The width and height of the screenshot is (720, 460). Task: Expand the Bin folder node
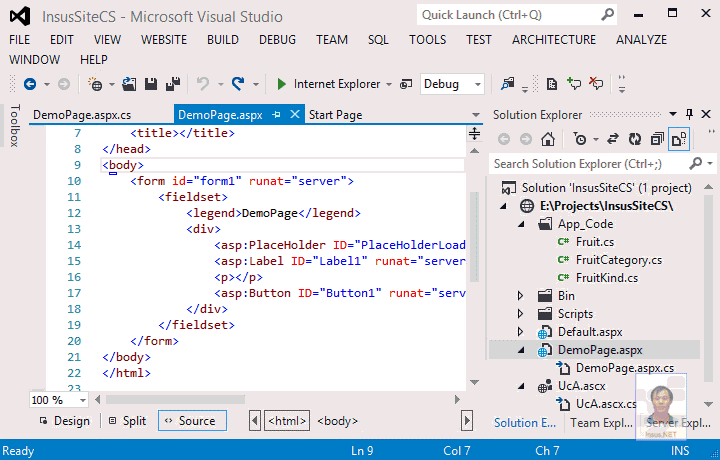coord(520,296)
